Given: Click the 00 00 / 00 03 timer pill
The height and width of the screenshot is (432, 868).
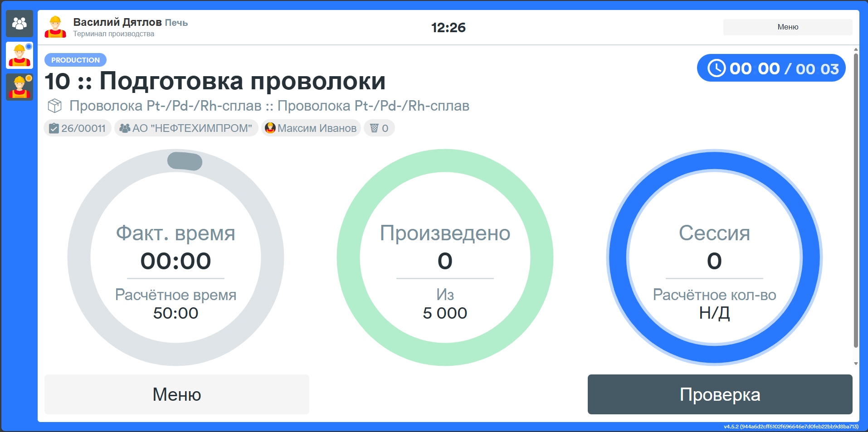Looking at the screenshot, I should (771, 68).
